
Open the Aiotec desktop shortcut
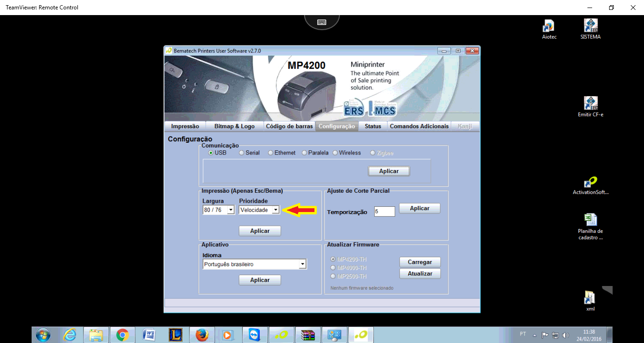pos(549,29)
